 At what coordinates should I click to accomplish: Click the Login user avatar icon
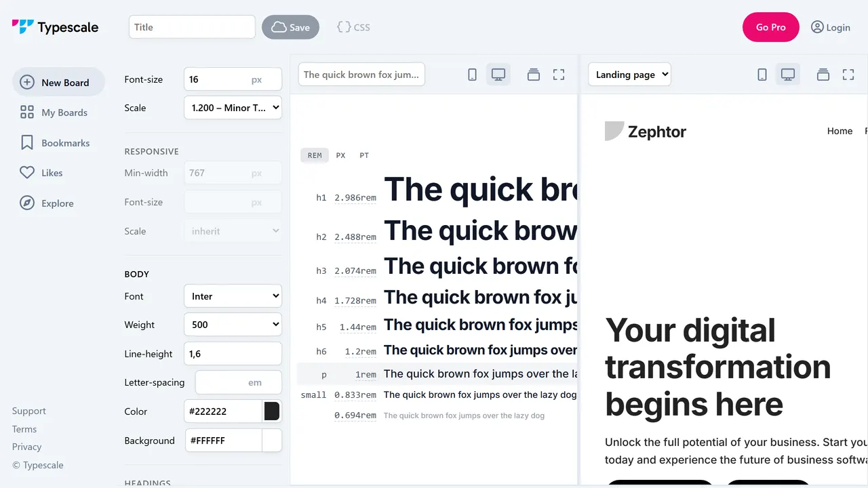click(817, 27)
